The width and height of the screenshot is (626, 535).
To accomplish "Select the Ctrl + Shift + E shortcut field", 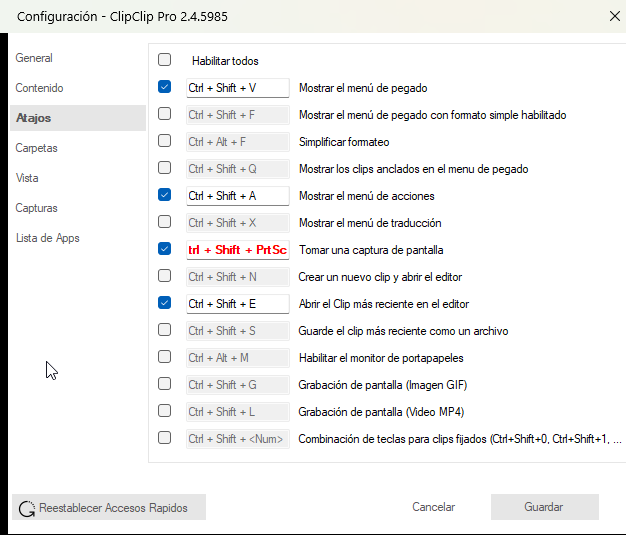I will tap(237, 304).
